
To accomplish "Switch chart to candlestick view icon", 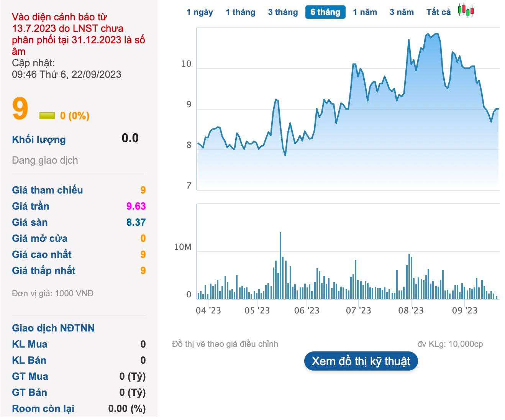I will click(466, 10).
